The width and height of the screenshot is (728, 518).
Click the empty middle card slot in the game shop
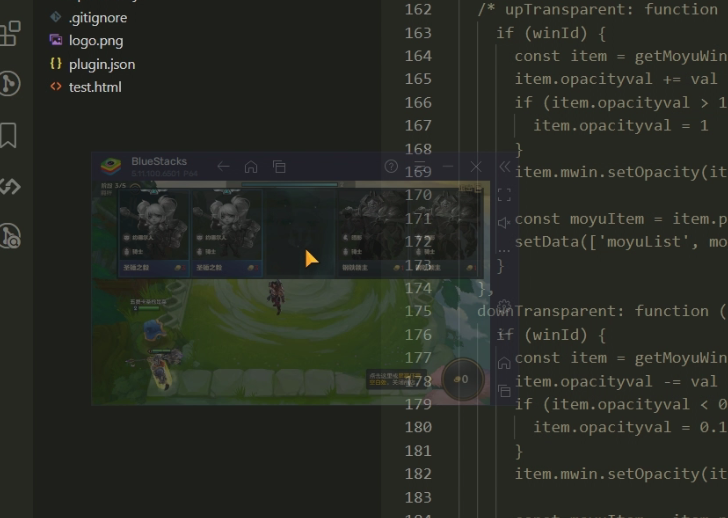(300, 233)
